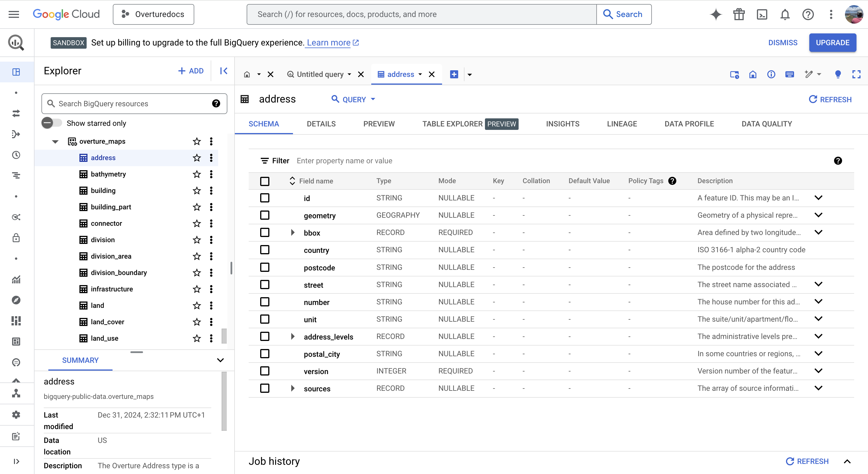The width and height of the screenshot is (868, 474).
Task: Check the sources field checkbox
Action: pos(265,388)
